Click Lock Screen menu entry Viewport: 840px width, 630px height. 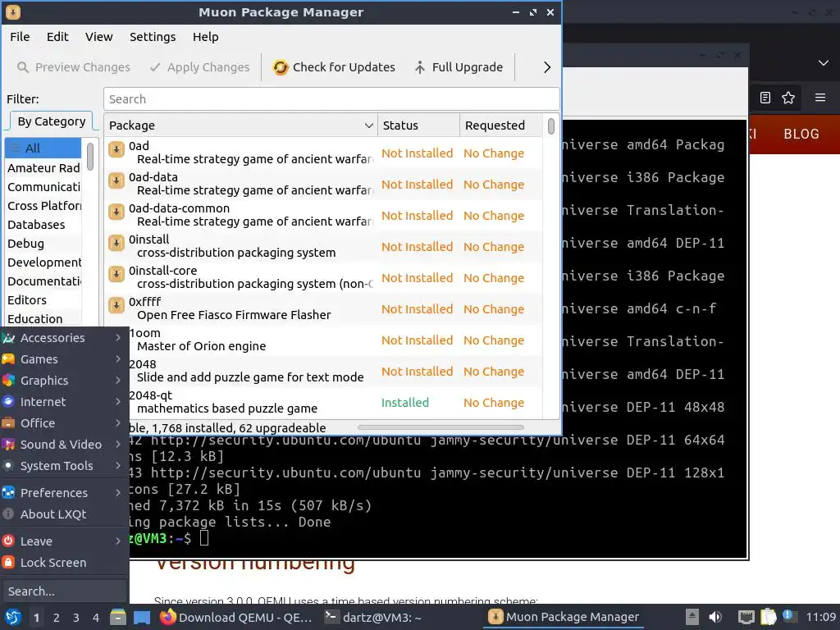click(x=63, y=563)
